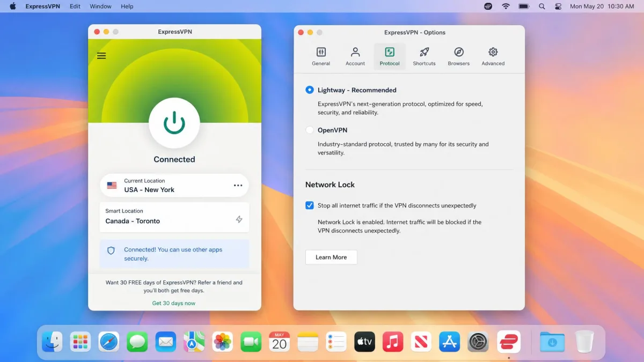Open Messages from the Dock
644x362 pixels.
click(137, 341)
